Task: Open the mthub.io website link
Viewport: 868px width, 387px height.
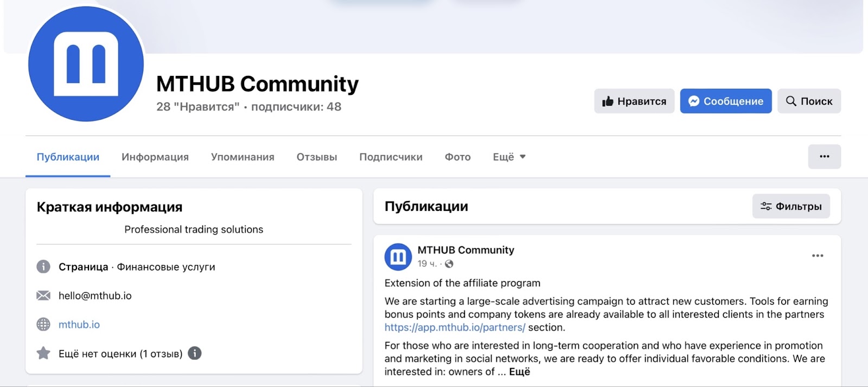Action: (x=79, y=325)
